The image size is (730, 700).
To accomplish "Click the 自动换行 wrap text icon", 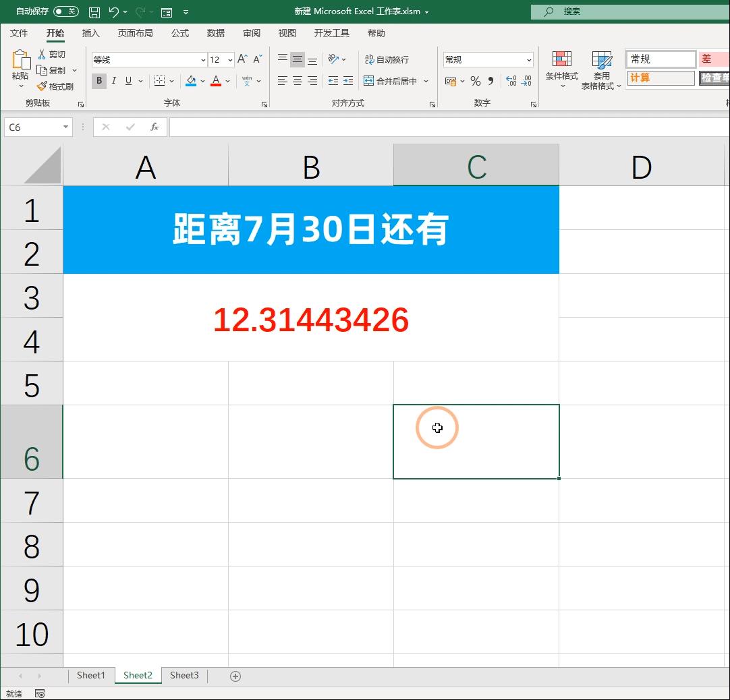I will point(388,59).
